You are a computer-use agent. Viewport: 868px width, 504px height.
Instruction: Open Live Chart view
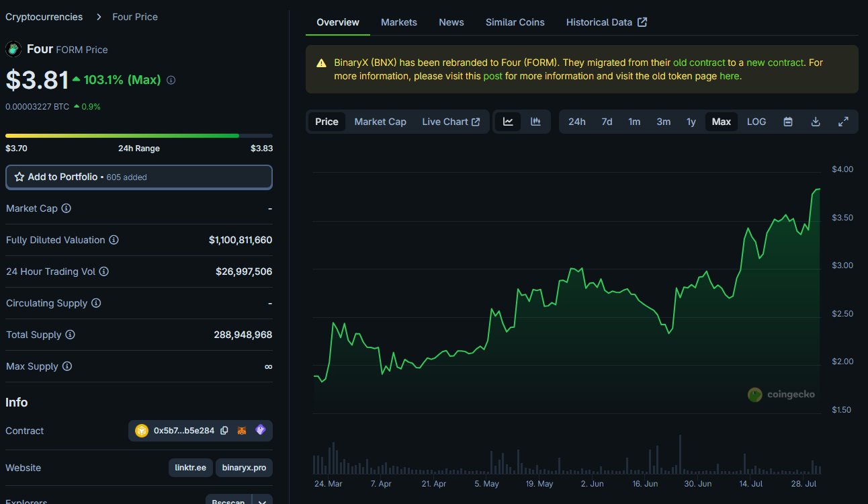[451, 122]
